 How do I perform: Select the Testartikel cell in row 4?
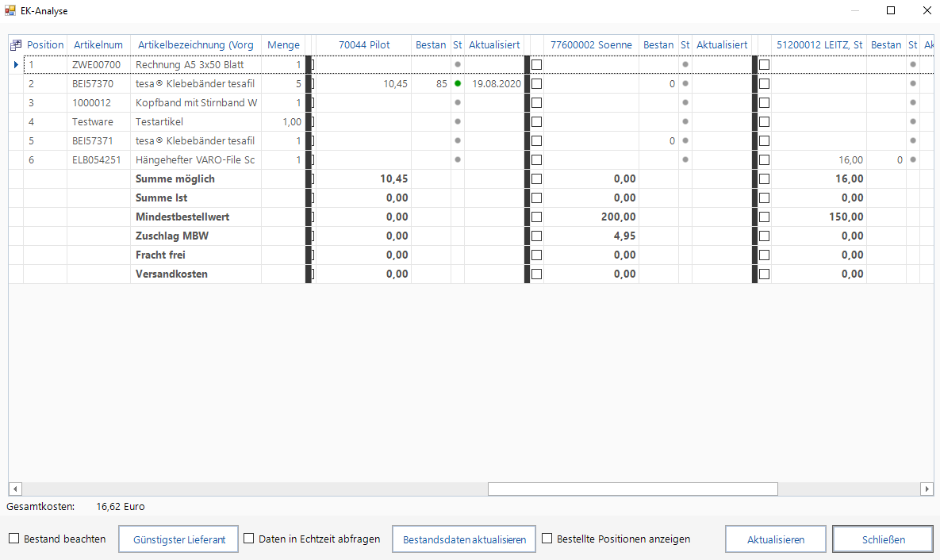pyautogui.click(x=196, y=121)
